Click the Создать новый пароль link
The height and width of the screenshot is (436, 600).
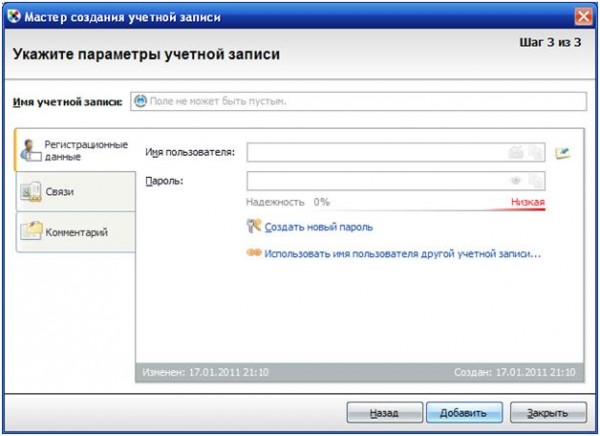pyautogui.click(x=318, y=227)
